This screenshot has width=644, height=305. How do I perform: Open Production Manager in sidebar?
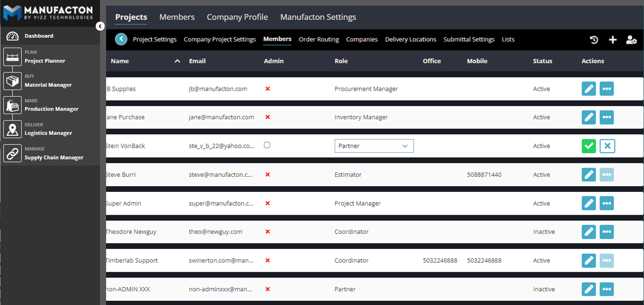51,109
